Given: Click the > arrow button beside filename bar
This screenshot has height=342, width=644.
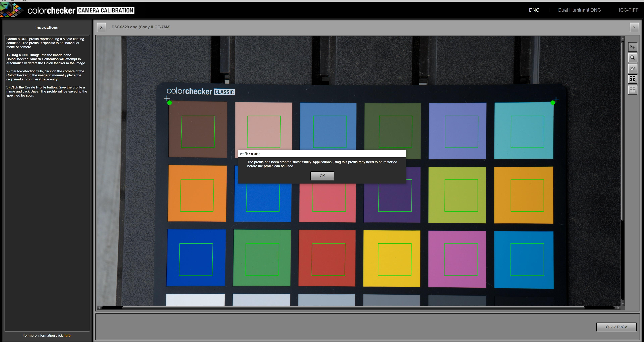Looking at the screenshot, I should pos(634,27).
